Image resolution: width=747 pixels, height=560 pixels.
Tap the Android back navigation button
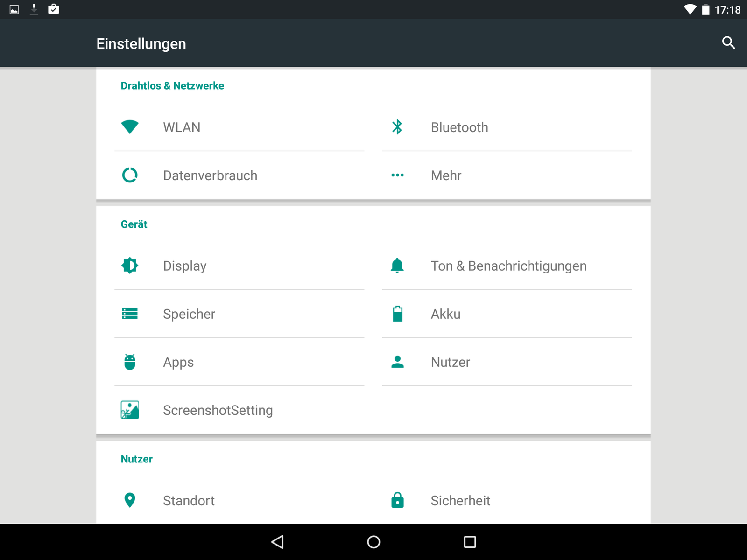point(277,542)
